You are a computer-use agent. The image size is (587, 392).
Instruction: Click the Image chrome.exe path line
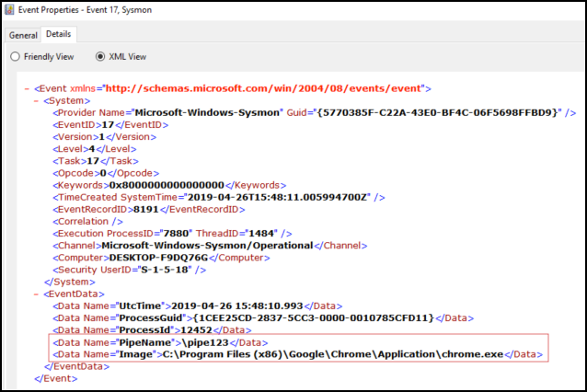297,354
